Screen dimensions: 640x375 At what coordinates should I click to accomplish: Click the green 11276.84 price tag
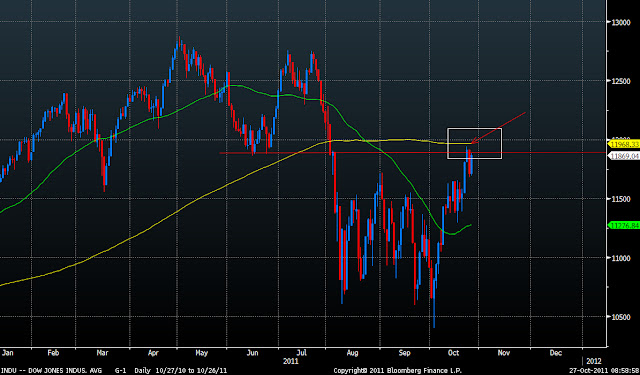coord(623,225)
